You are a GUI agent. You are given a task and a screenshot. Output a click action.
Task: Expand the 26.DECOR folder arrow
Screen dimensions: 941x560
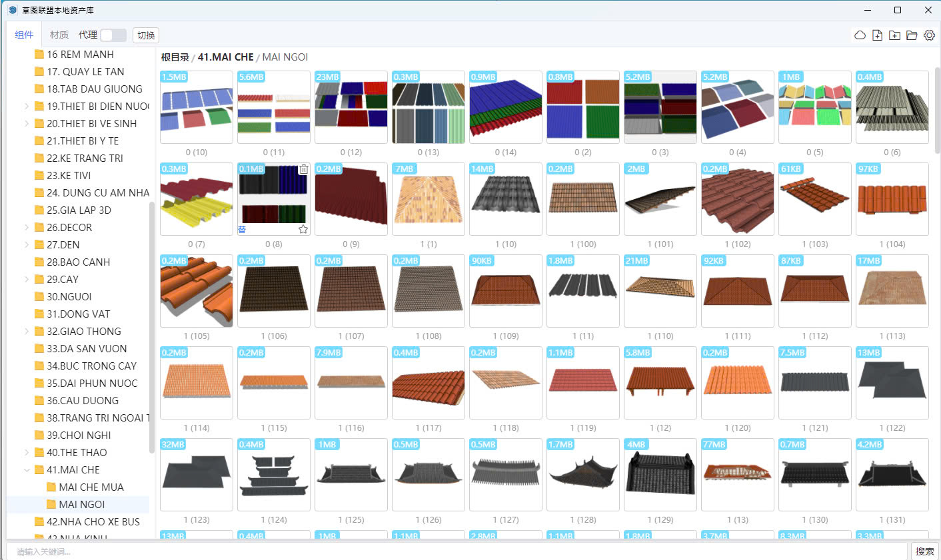27,227
